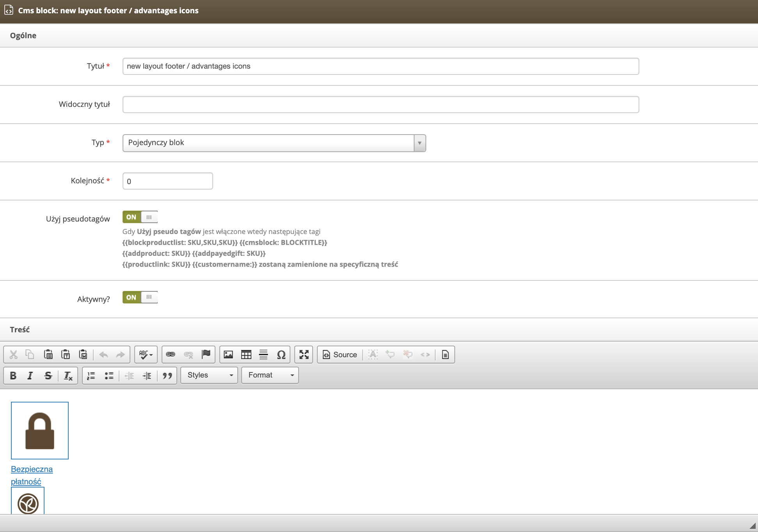The height and width of the screenshot is (532, 758).
Task: Toggle the Aktywny? switch
Action: [140, 297]
